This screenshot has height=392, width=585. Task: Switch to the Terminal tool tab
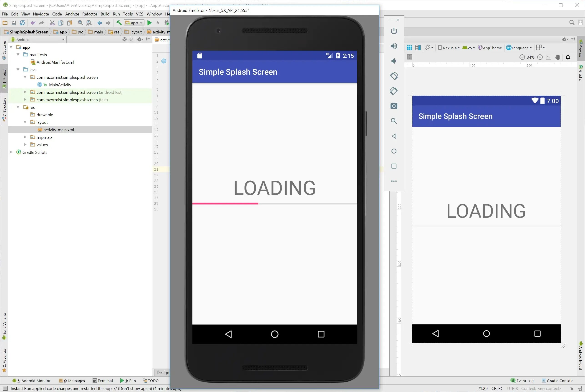tap(103, 380)
